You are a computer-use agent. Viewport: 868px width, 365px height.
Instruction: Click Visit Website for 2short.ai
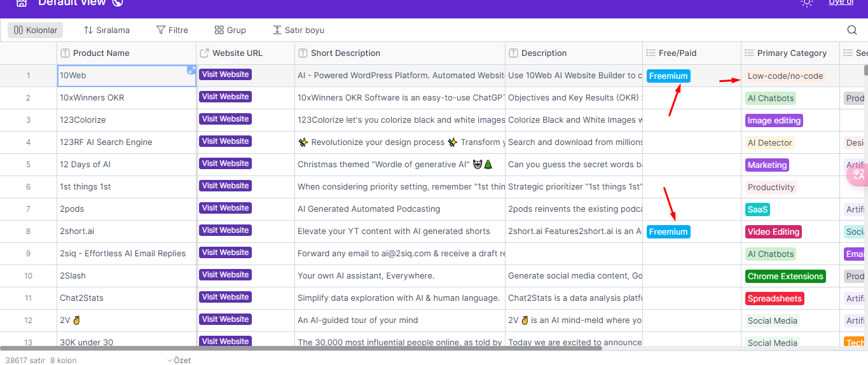[225, 230]
